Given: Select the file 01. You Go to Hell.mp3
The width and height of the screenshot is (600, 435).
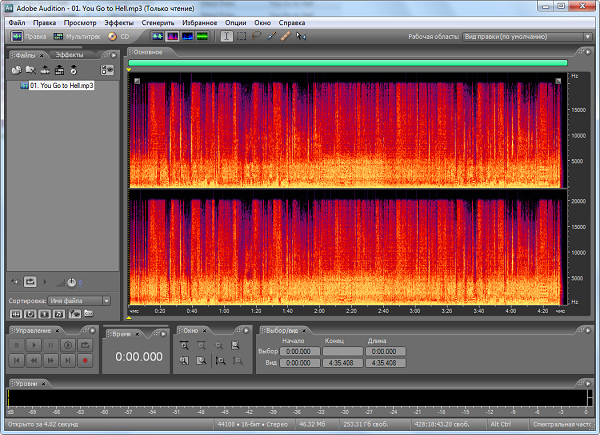Looking at the screenshot, I should click(x=62, y=86).
